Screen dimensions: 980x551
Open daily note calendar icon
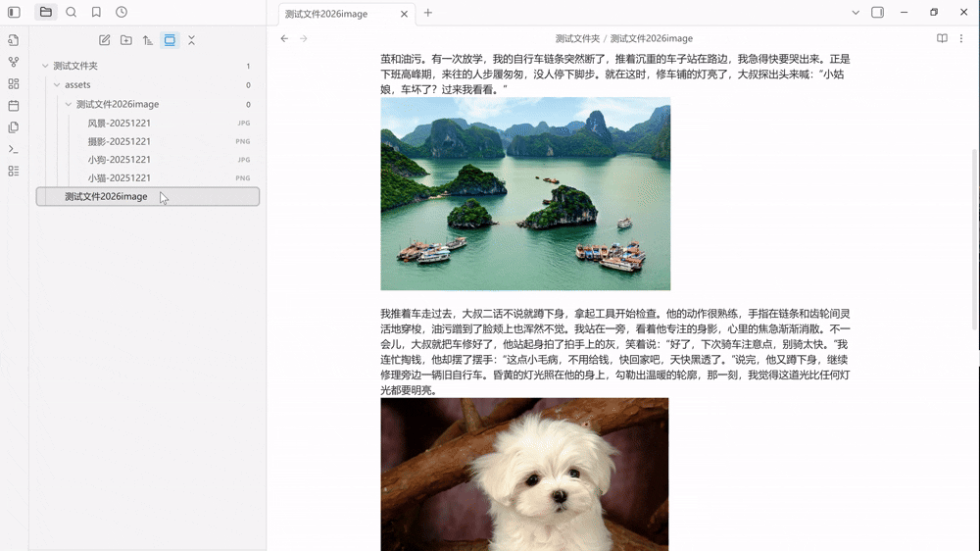[13, 106]
